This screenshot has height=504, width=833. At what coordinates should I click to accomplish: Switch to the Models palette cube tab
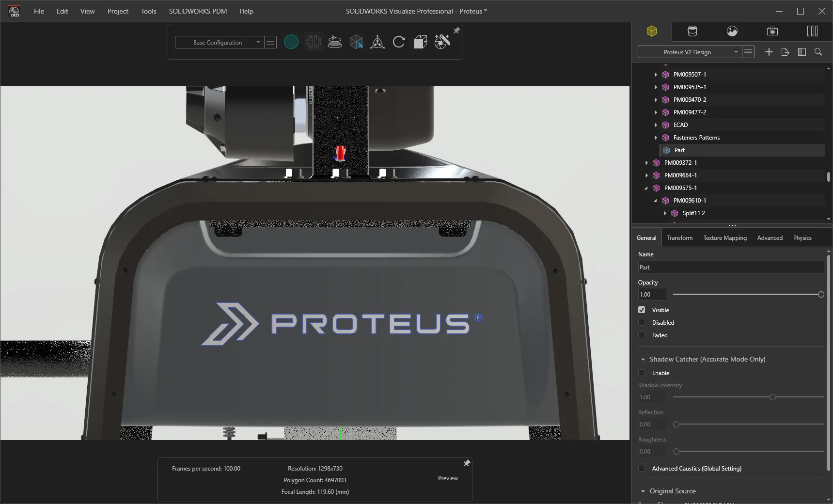tap(652, 31)
